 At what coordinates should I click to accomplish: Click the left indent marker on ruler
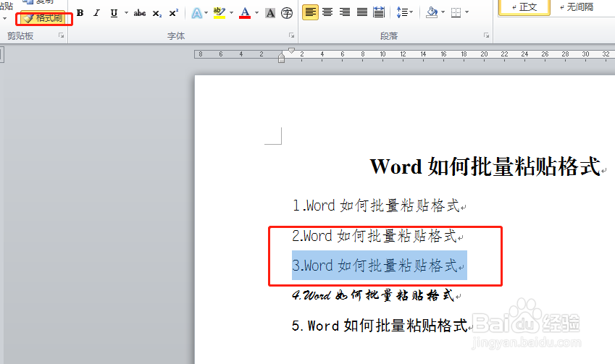click(281, 59)
